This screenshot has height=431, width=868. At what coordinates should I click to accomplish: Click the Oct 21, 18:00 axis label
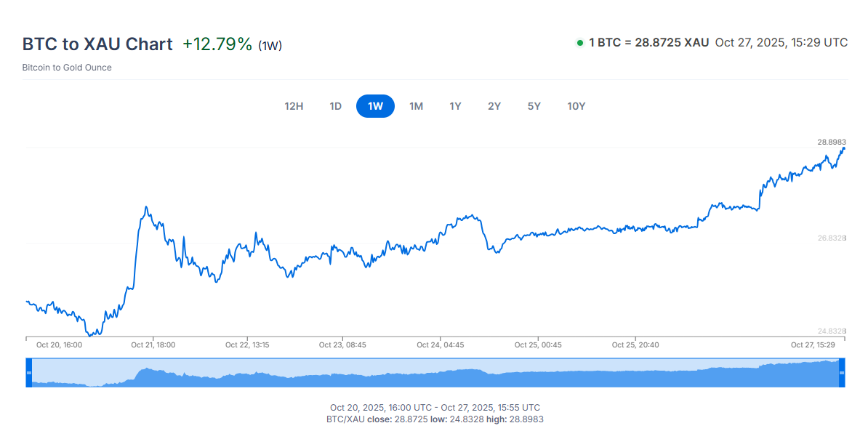[x=153, y=345]
